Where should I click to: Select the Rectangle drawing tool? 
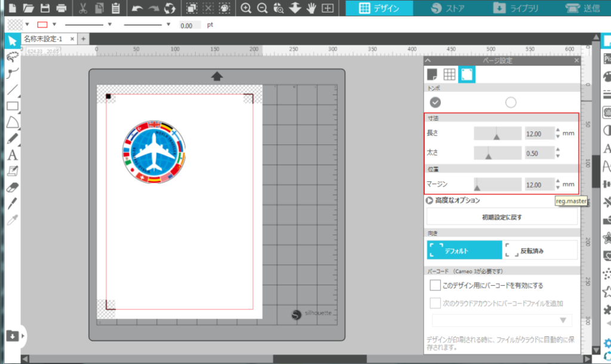pyautogui.click(x=13, y=106)
